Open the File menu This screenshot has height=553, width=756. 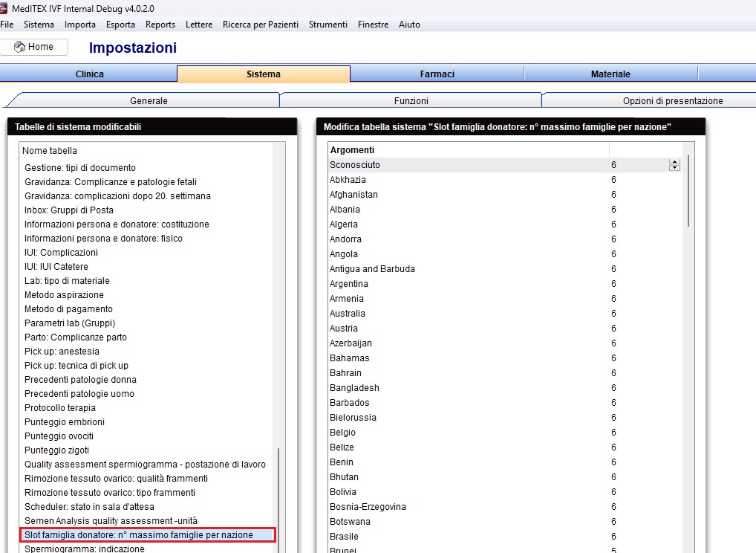coord(7,24)
